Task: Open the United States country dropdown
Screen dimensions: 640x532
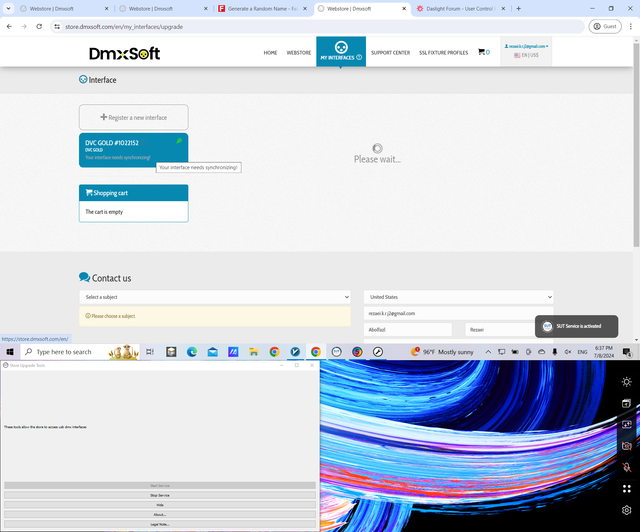Action: click(x=458, y=297)
